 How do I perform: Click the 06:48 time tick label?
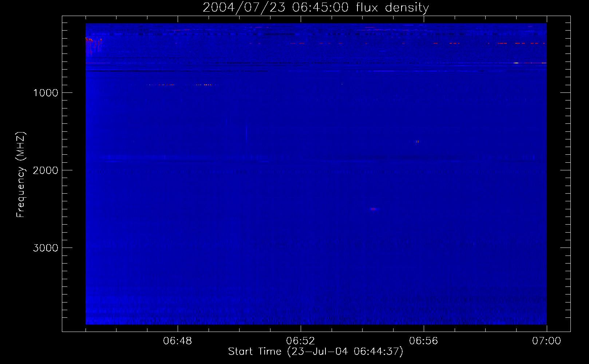point(178,341)
